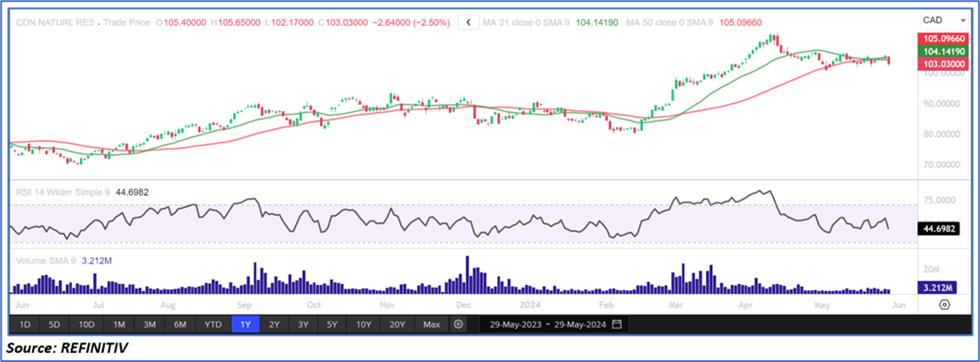Viewport: 980px width, 362px height.
Task: Click the −2.64000 (−2.50%) change value
Action: [x=410, y=22]
